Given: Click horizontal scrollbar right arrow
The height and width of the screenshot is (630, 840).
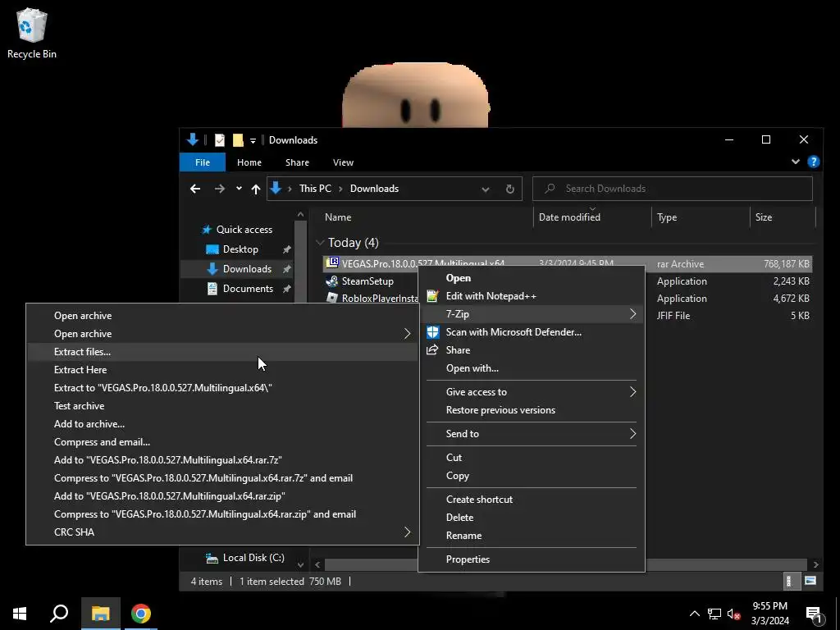Looking at the screenshot, I should pyautogui.click(x=815, y=564).
